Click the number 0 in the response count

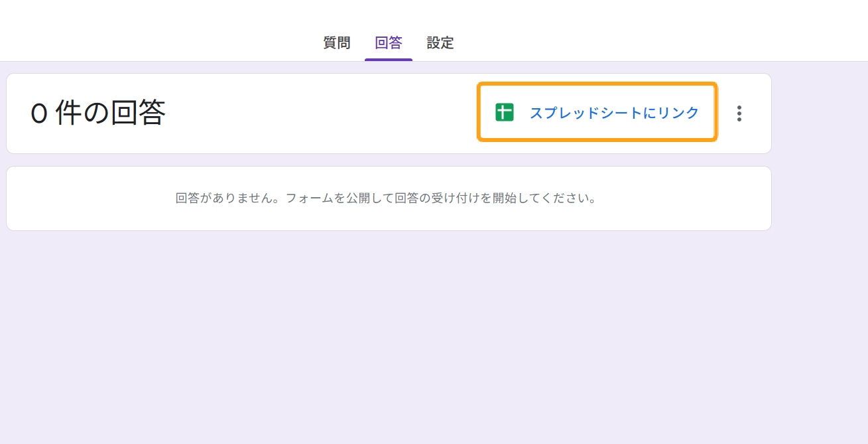[x=39, y=114]
